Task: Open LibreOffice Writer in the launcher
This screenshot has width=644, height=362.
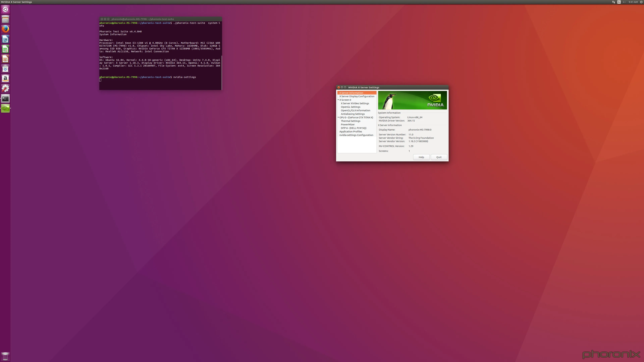Action: point(5,39)
